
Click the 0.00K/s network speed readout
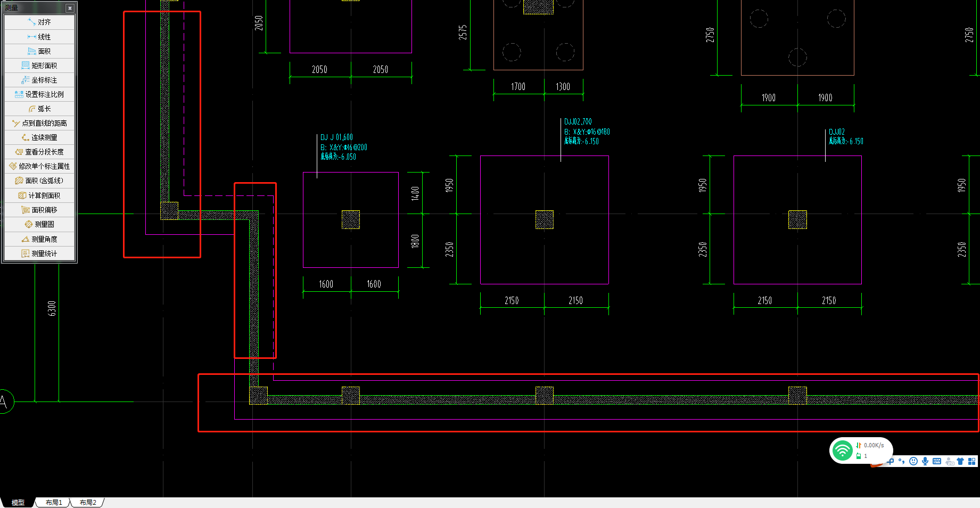tap(874, 445)
